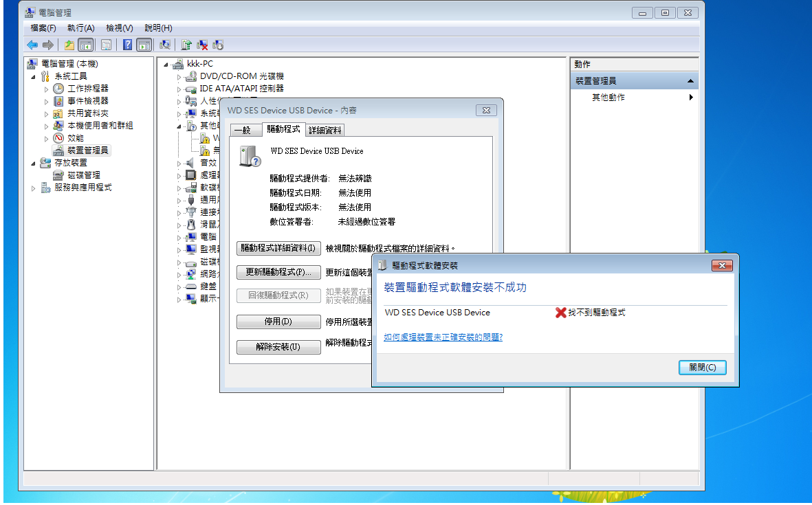The width and height of the screenshot is (812, 505).
Task: Click the 未經過數位簽署 signer value
Action: pyautogui.click(x=366, y=222)
